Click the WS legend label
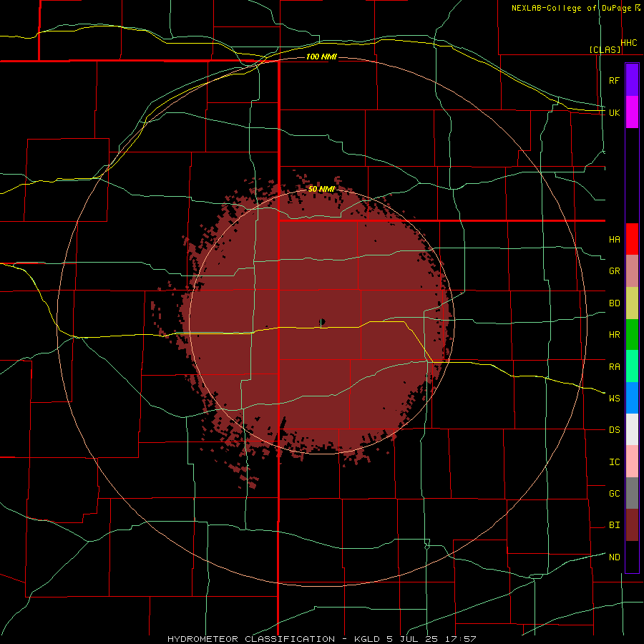 pyautogui.click(x=615, y=398)
